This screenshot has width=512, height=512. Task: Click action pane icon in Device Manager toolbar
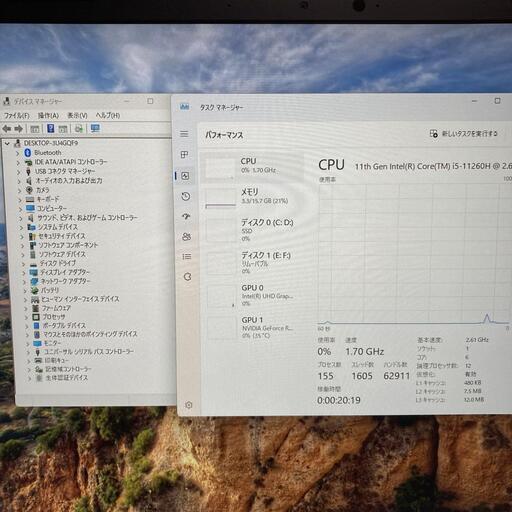pos(63,129)
